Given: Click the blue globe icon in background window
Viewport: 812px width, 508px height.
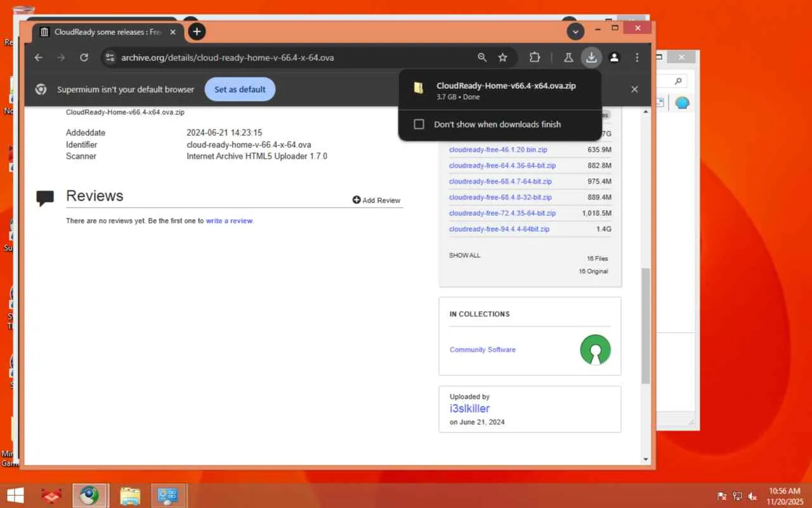Looking at the screenshot, I should (x=683, y=104).
